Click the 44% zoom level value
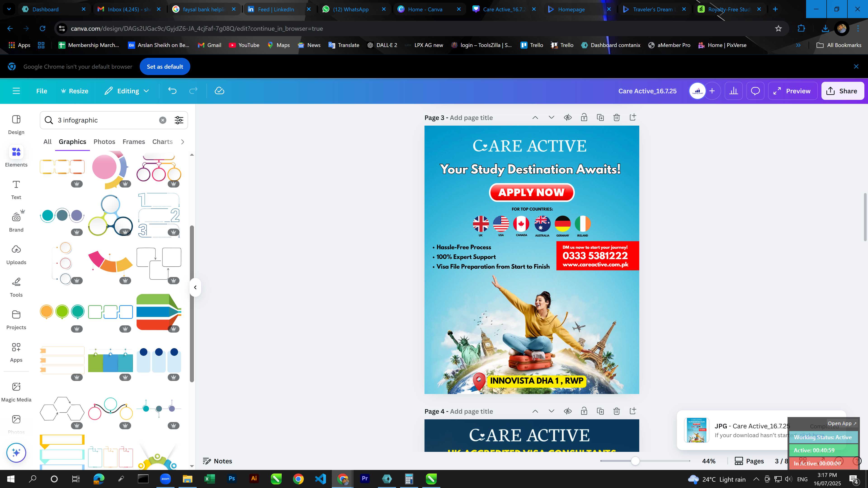This screenshot has width=868, height=488. click(x=709, y=461)
